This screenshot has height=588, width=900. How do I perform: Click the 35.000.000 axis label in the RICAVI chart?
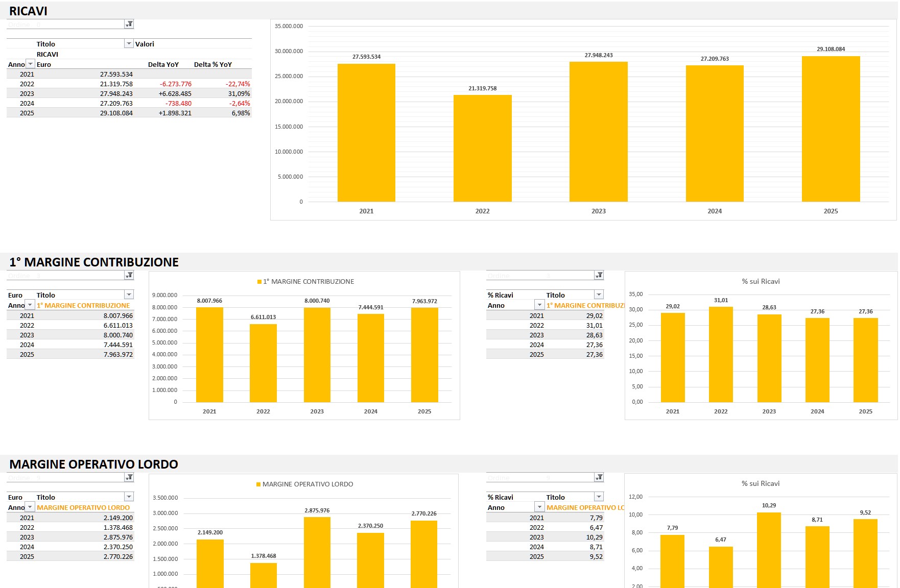(289, 26)
